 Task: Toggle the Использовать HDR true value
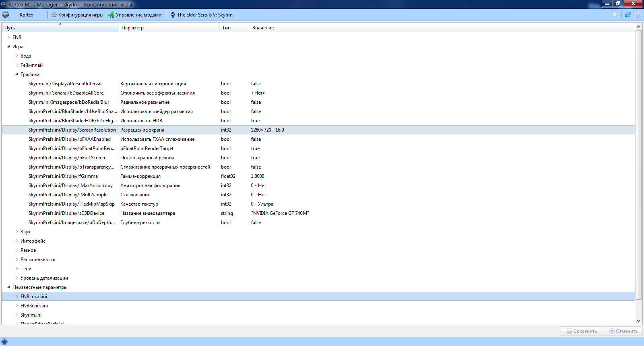pos(255,121)
